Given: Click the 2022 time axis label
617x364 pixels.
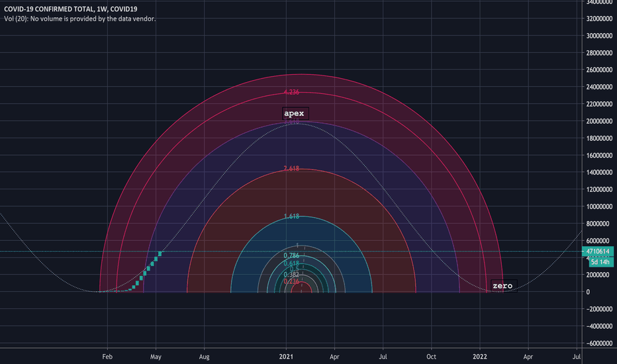Looking at the screenshot, I should [x=480, y=357].
